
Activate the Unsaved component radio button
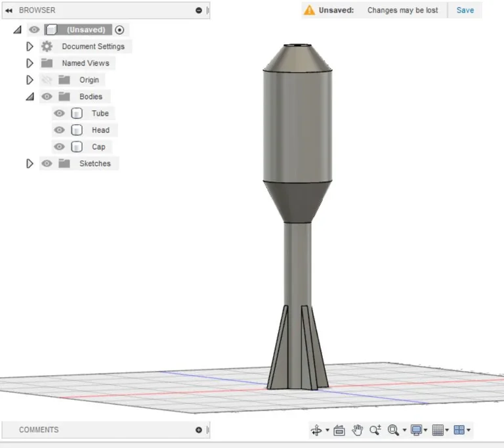pos(119,30)
